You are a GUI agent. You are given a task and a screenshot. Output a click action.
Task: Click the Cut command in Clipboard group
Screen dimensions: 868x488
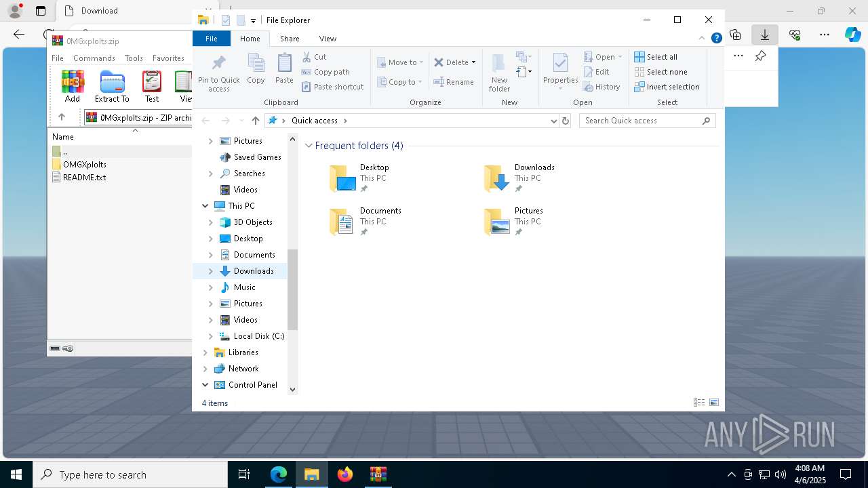(314, 57)
